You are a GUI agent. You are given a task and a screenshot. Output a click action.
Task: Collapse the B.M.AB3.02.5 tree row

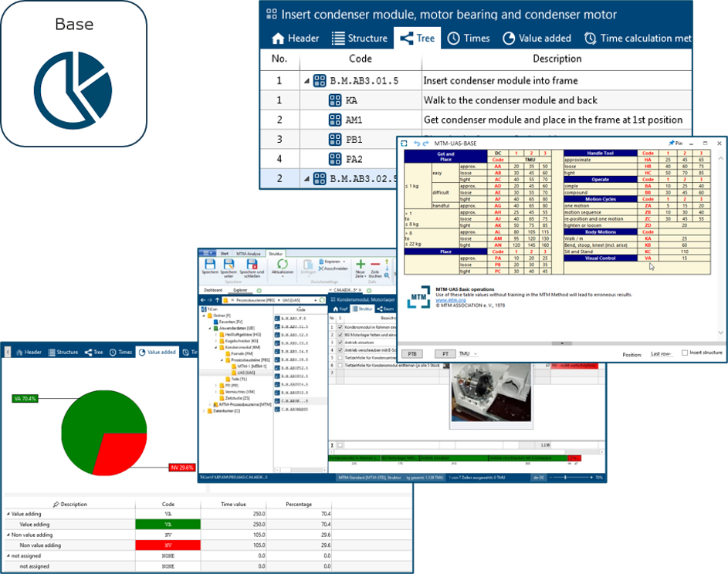coord(307,179)
